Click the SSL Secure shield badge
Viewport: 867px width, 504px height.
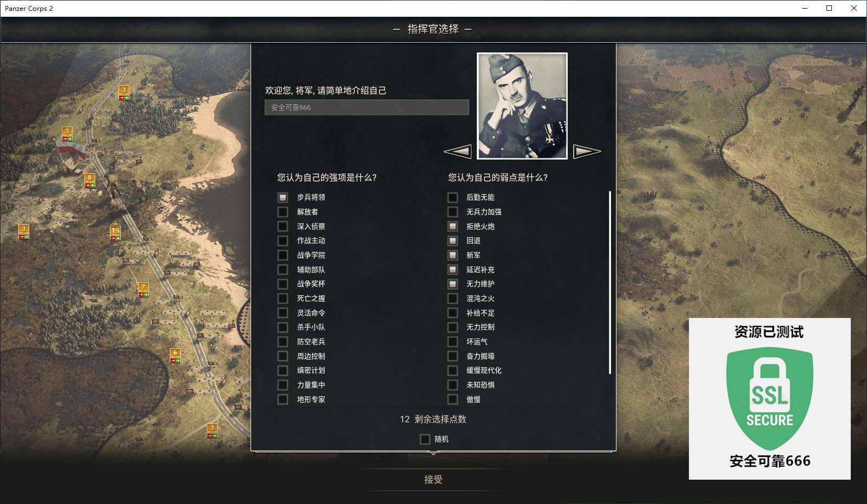[770, 399]
